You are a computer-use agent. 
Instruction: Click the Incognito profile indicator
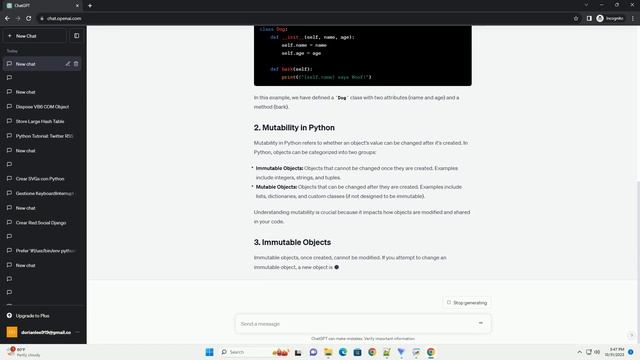pyautogui.click(x=610, y=18)
